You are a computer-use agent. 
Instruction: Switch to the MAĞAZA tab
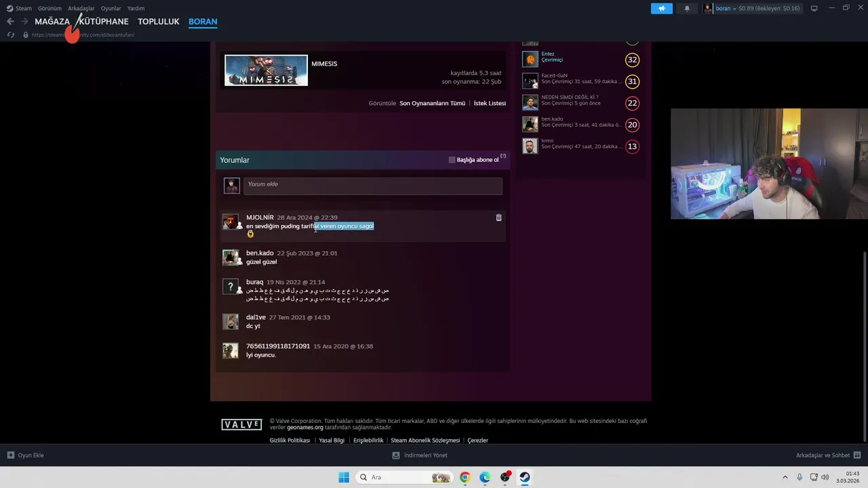52,22
